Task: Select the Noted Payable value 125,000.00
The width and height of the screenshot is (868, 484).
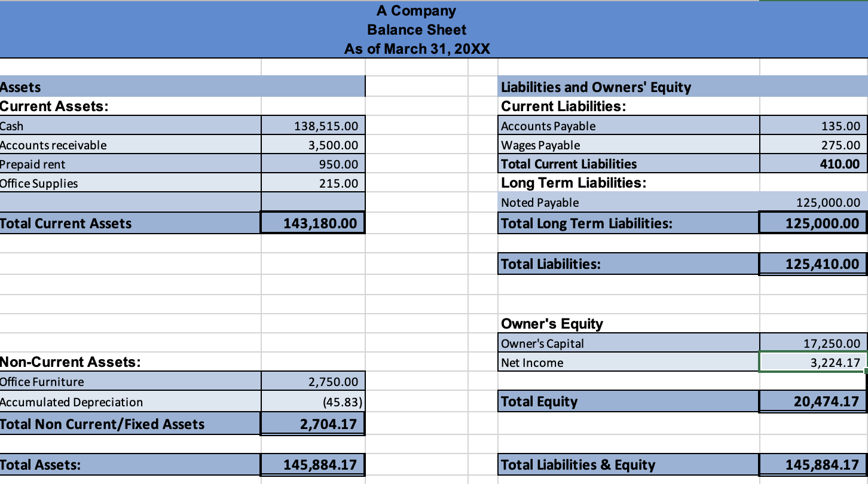Action: point(813,202)
